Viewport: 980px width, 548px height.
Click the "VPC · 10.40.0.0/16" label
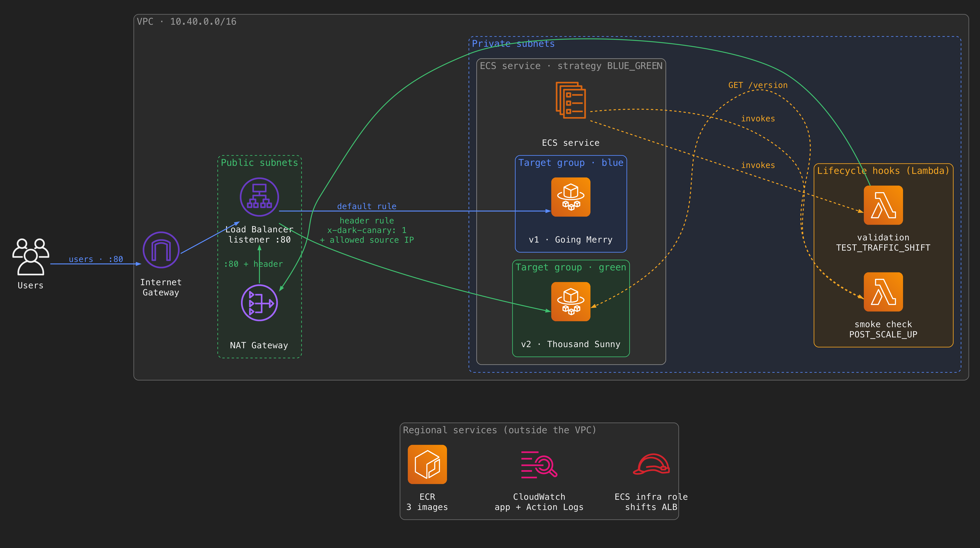(x=186, y=22)
